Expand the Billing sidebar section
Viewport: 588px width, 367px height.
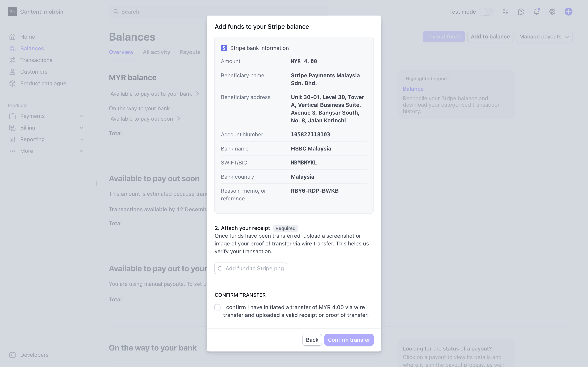(x=82, y=128)
